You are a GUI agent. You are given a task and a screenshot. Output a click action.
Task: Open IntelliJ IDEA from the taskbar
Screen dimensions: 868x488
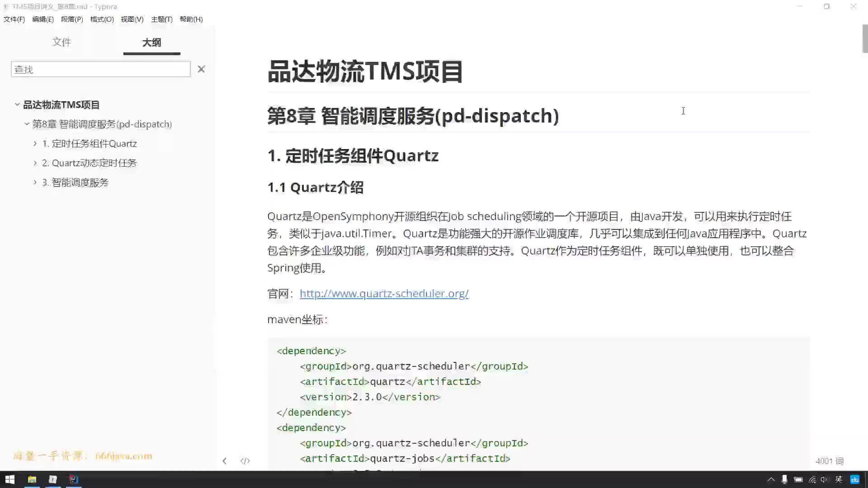[x=73, y=479]
